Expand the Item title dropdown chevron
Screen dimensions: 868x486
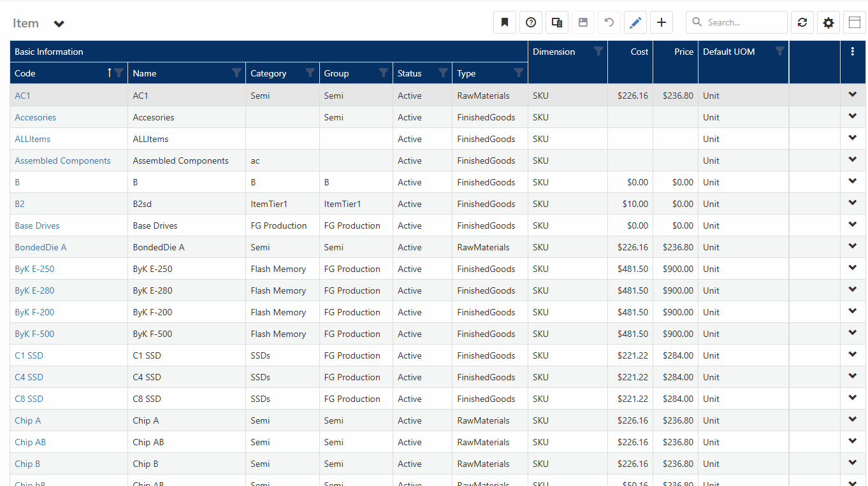tap(59, 24)
